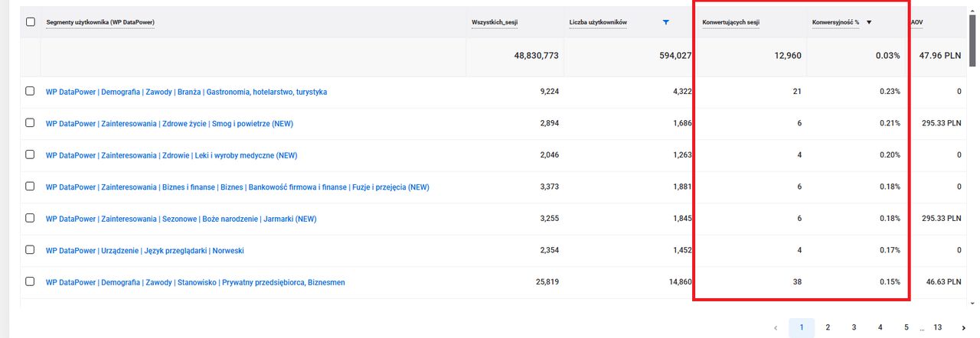Sort by Konwertujących sesji column header
Screen dimensions: 980x338
(731, 22)
